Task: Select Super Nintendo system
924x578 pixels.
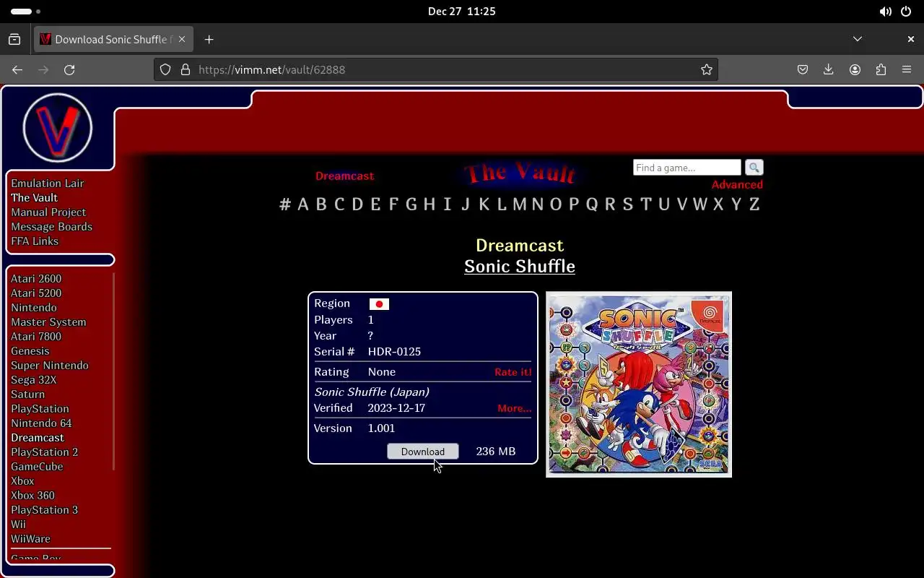Action: [50, 366]
